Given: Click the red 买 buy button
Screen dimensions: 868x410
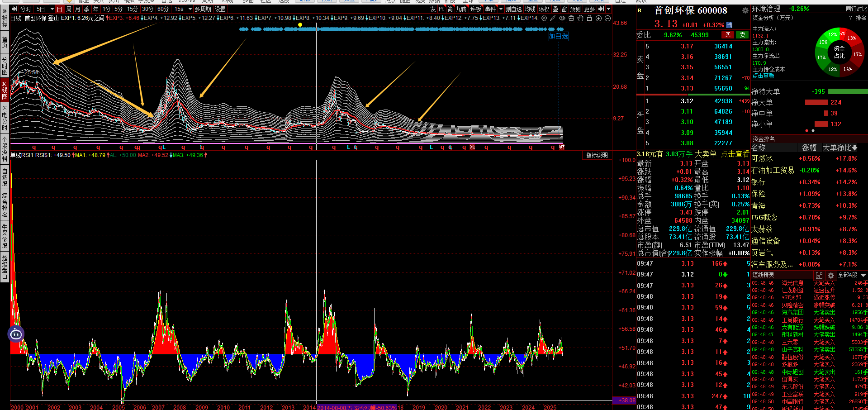Looking at the screenshot, I should click(728, 35).
